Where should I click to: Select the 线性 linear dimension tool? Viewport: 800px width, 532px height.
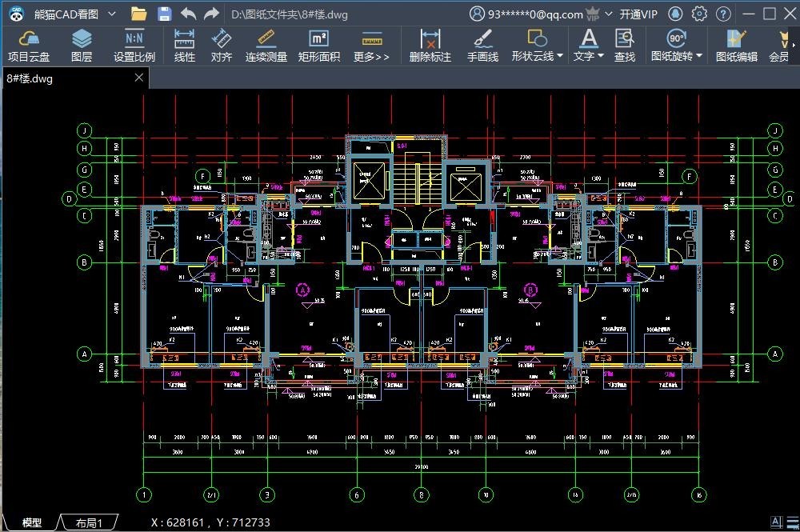pos(185,46)
